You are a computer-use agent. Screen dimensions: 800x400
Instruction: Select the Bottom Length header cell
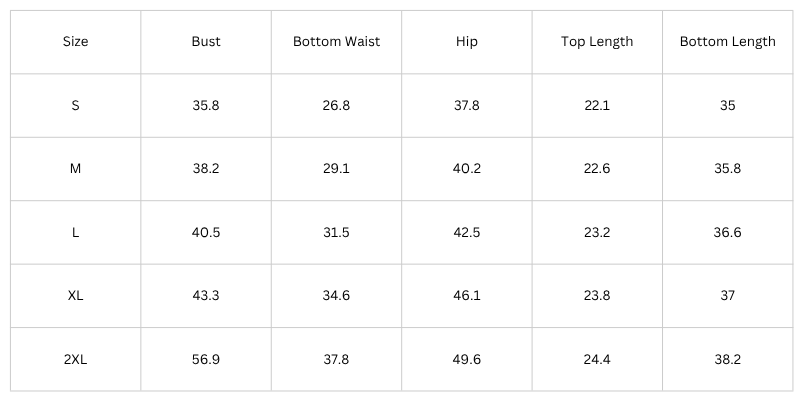click(727, 42)
